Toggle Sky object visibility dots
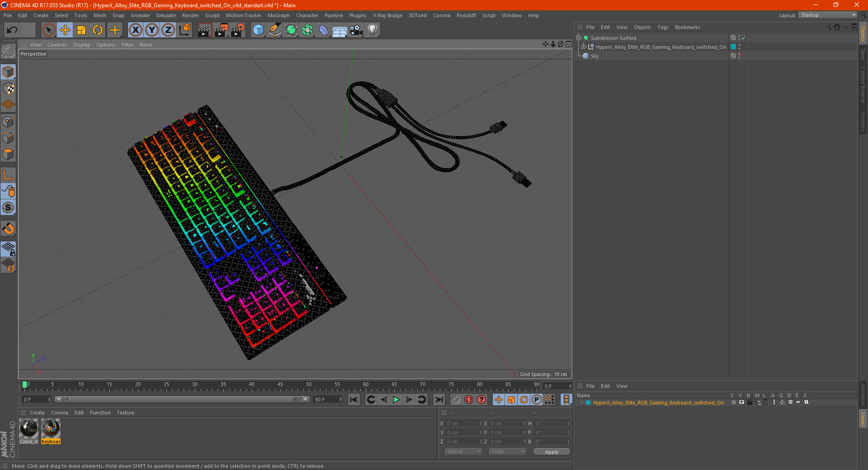The width and height of the screenshot is (868, 470). 739,56
